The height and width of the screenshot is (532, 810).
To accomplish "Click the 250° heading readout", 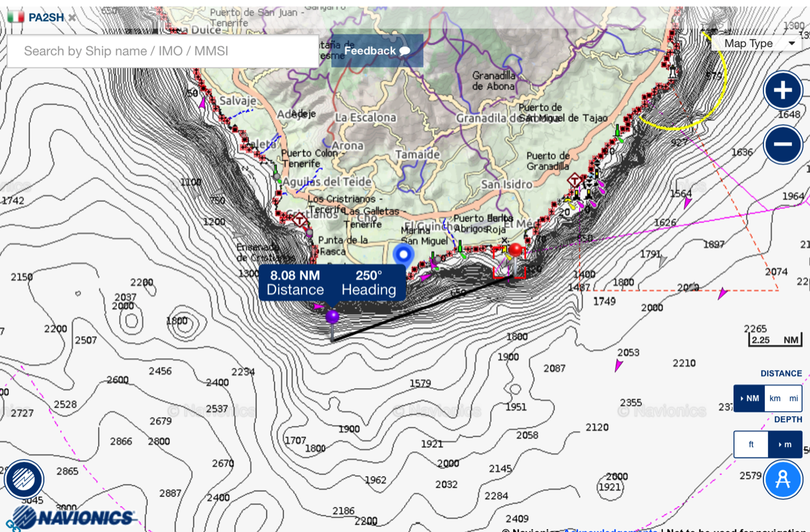I will pyautogui.click(x=369, y=282).
